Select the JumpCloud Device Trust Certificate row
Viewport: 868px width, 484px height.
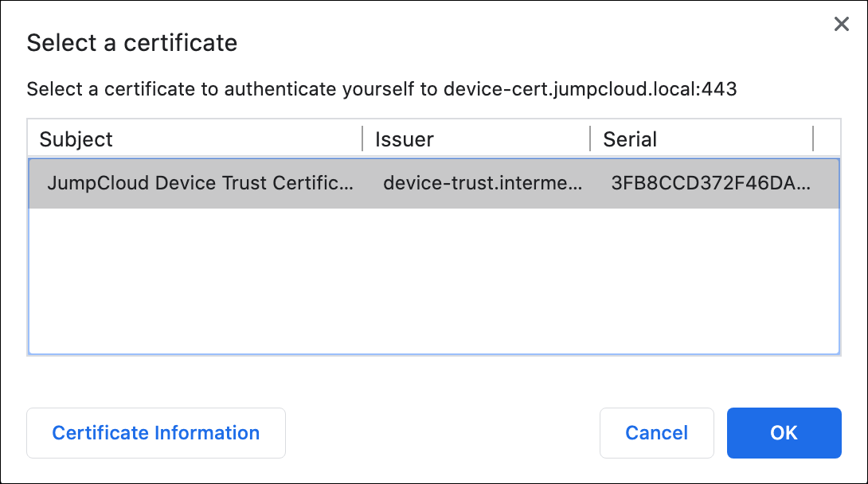click(201, 183)
